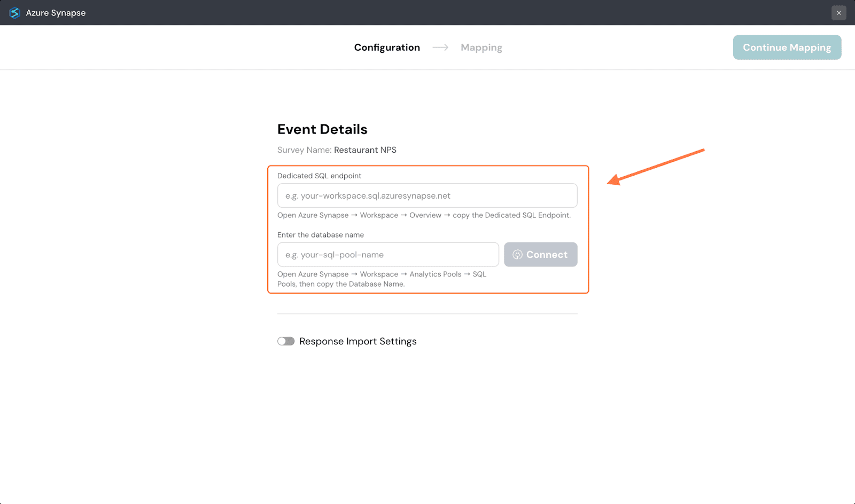Select the Restaurant NPS survey name
855x504 pixels.
point(365,150)
